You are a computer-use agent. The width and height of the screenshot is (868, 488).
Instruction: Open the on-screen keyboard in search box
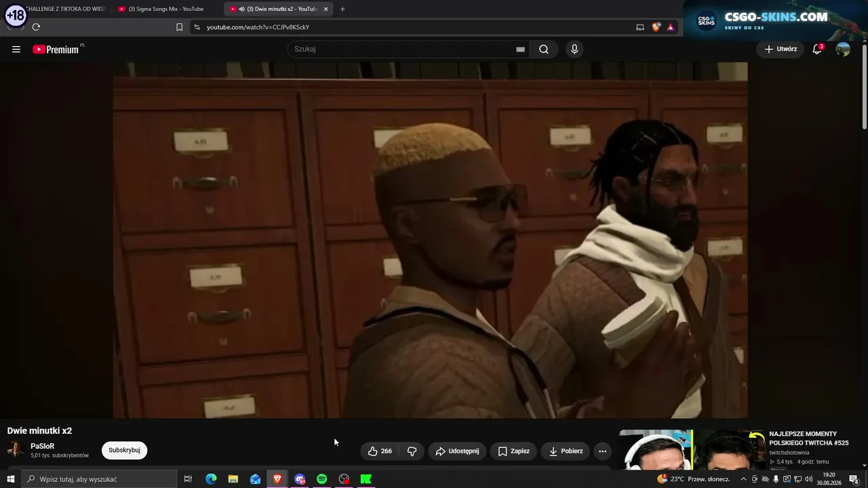click(520, 49)
